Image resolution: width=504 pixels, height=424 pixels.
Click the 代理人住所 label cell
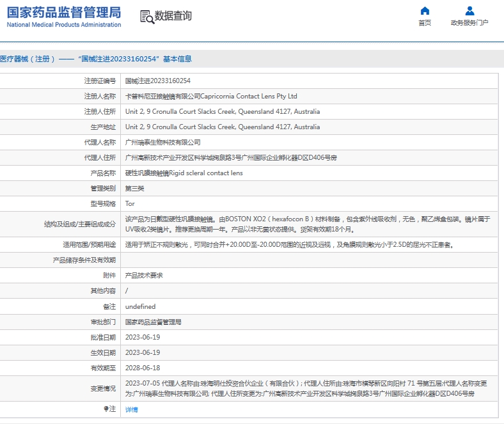click(x=60, y=158)
